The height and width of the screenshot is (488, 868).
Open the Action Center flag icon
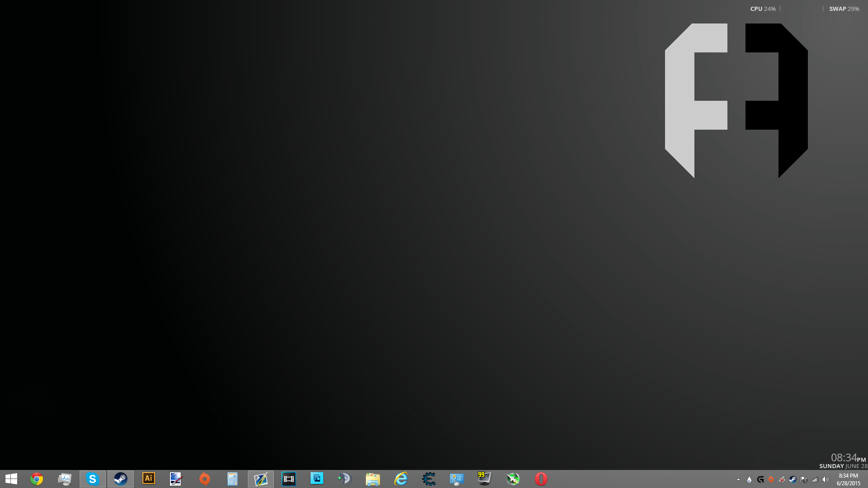pos(804,480)
